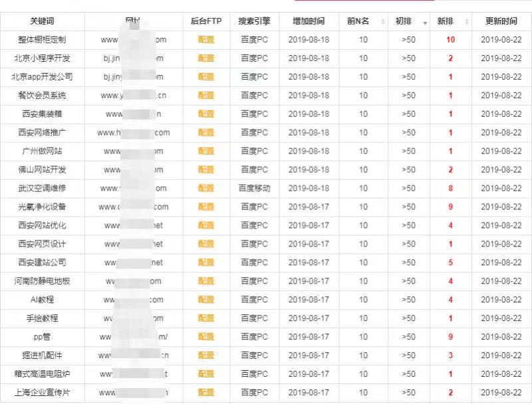The width and height of the screenshot is (532, 404).
Task: Select keyword 西安网络推广
Action: (x=42, y=132)
